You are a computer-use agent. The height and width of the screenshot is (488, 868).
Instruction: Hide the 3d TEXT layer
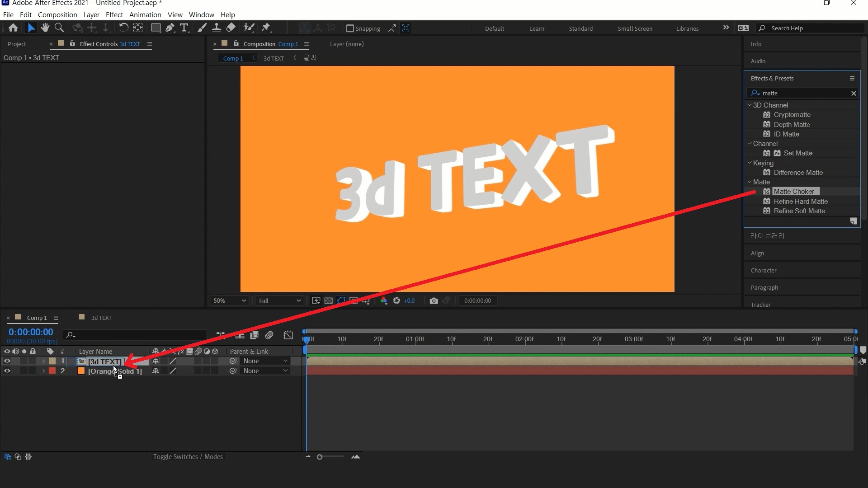7,361
